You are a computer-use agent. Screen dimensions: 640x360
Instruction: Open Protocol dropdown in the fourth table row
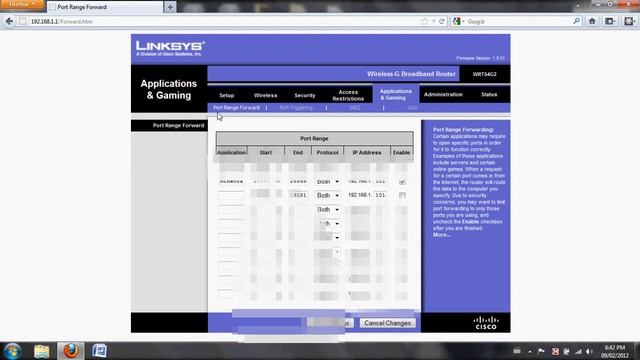coord(328,209)
